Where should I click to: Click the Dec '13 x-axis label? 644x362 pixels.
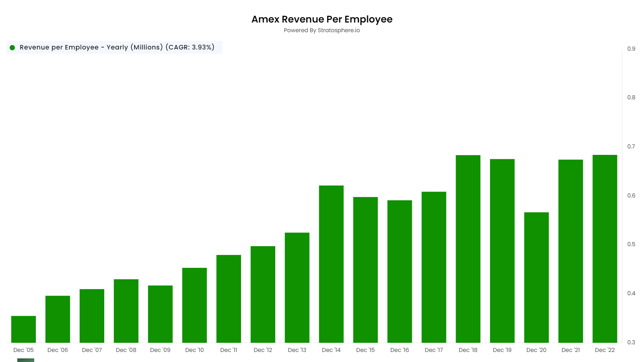(x=297, y=350)
